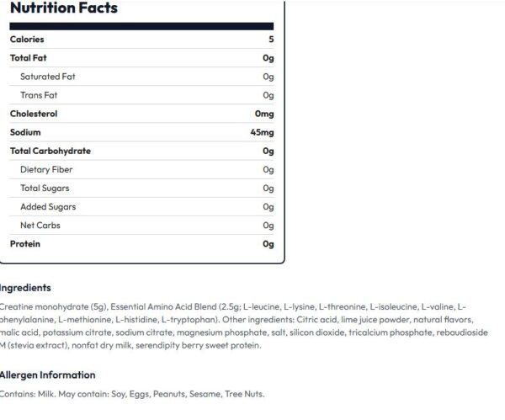This screenshot has height=420, width=505.
Task: Select the Cholesterol row label
Action: tap(34, 114)
